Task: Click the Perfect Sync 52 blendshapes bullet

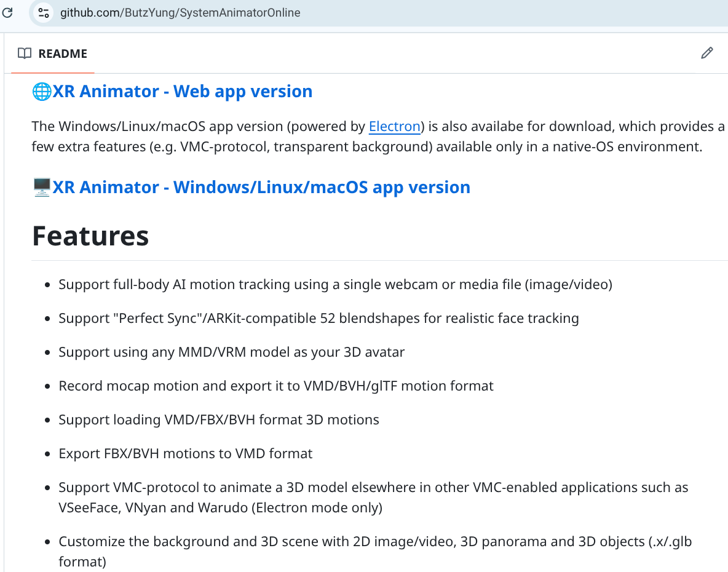Action: tap(318, 318)
